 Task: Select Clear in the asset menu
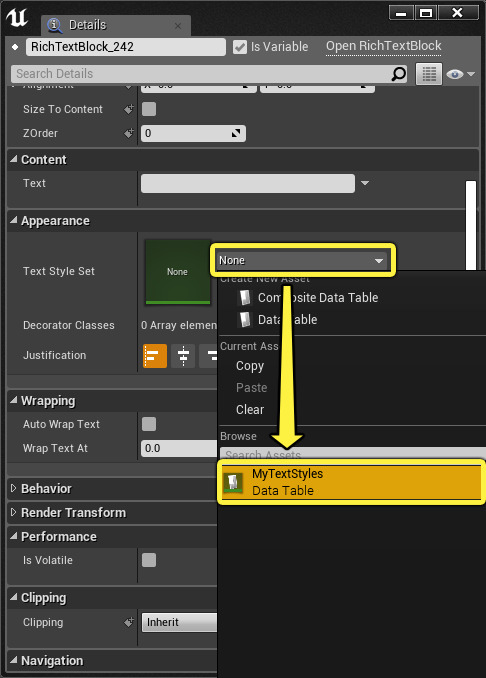click(x=250, y=409)
